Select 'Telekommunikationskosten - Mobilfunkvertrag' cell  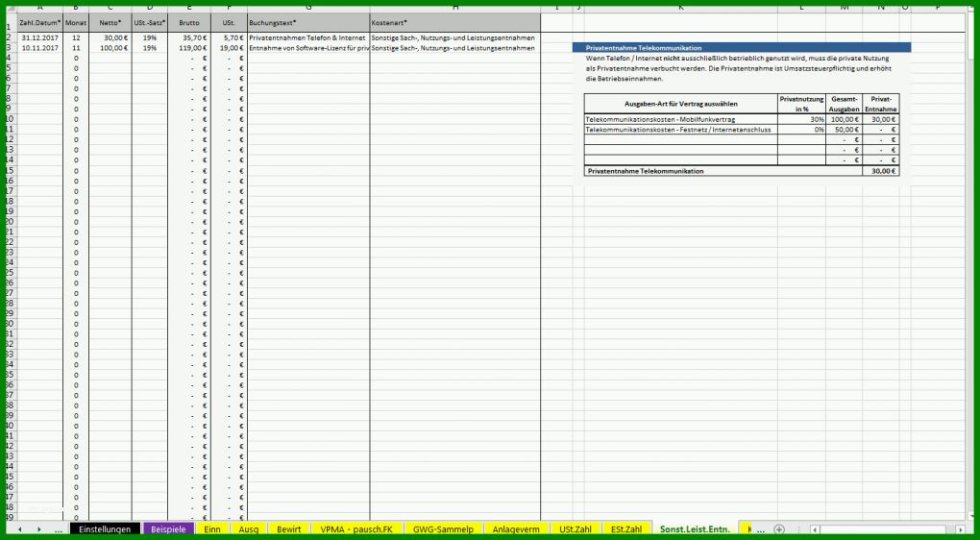(680, 119)
